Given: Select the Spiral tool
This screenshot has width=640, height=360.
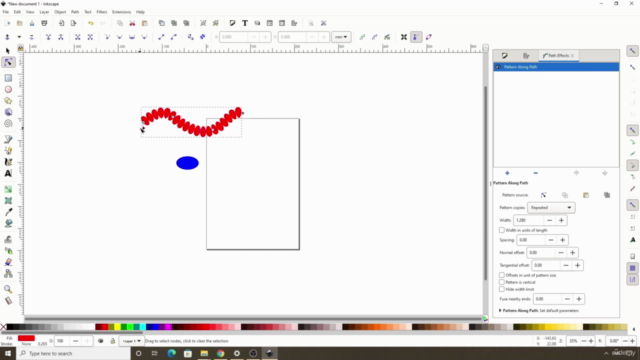Looking at the screenshot, I should [8, 124].
